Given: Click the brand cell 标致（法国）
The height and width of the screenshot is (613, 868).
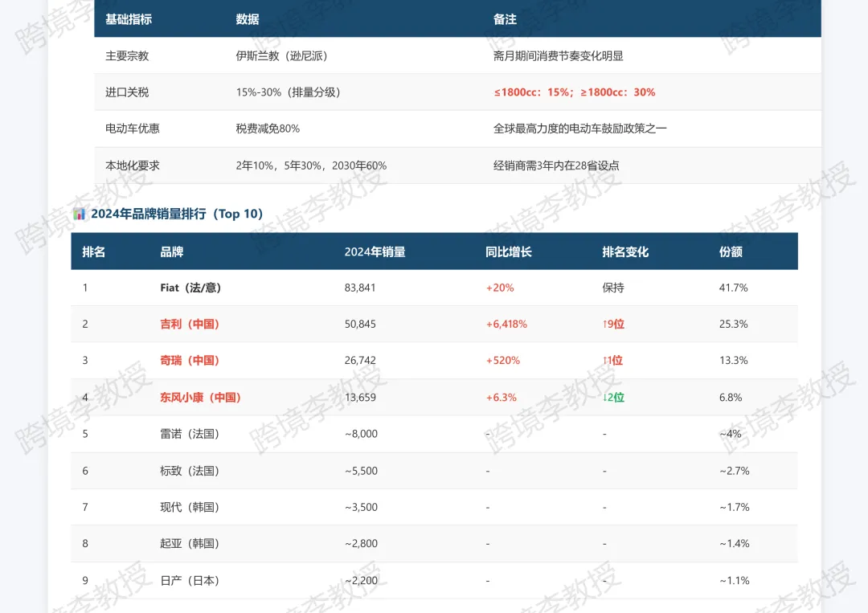Looking at the screenshot, I should coord(190,471).
